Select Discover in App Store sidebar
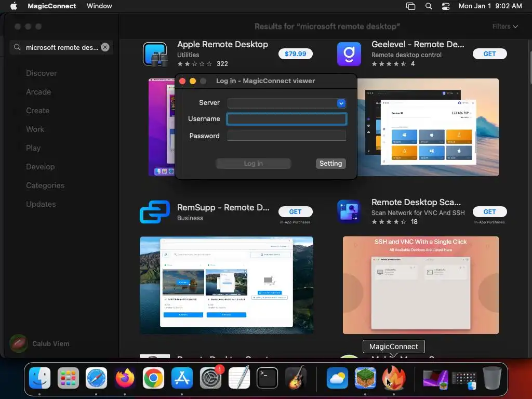 point(42,73)
